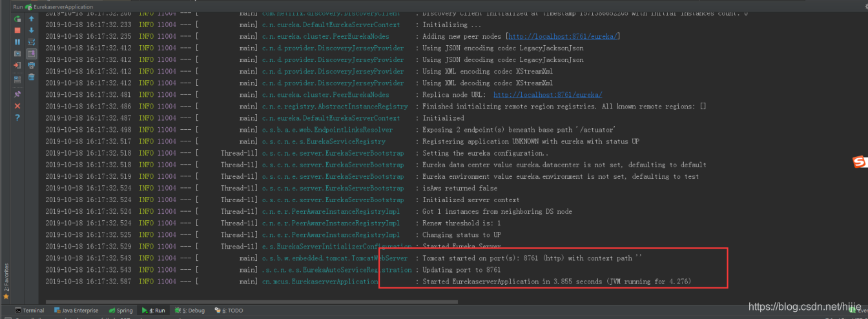Click the timestamp '2019-10-18 16:17:32.498'

88,130
